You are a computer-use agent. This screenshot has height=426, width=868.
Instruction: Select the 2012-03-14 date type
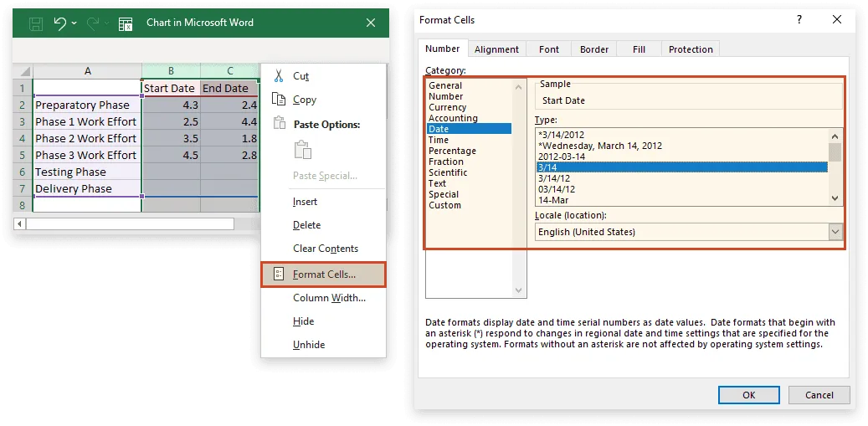[x=682, y=156]
